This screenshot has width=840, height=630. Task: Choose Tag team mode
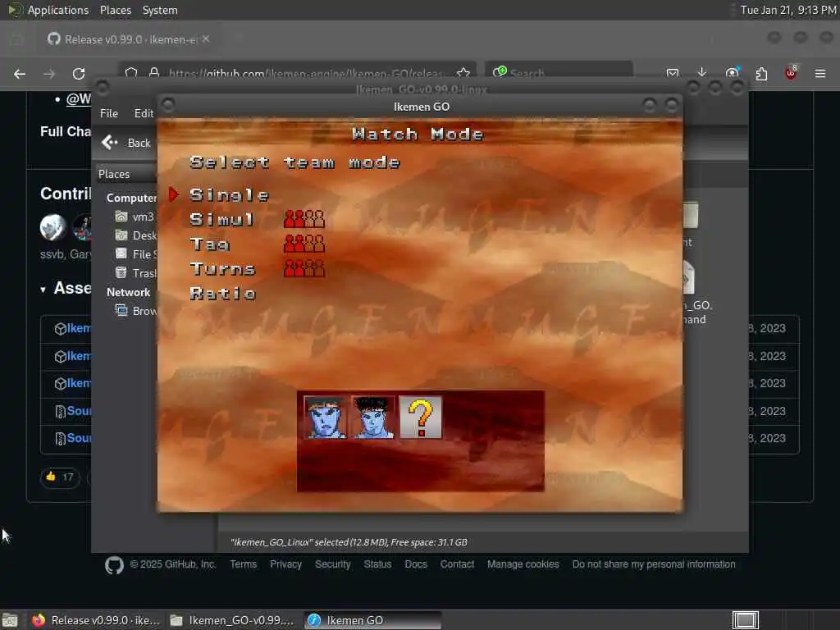(209, 244)
